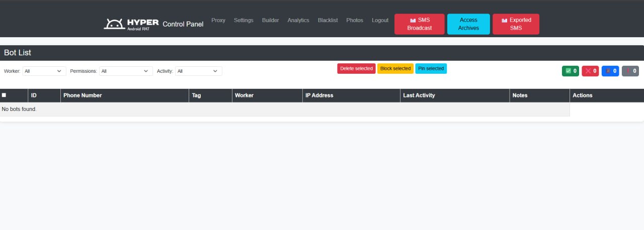Click the red X counter badge
This screenshot has height=230, width=644.
pos(590,71)
